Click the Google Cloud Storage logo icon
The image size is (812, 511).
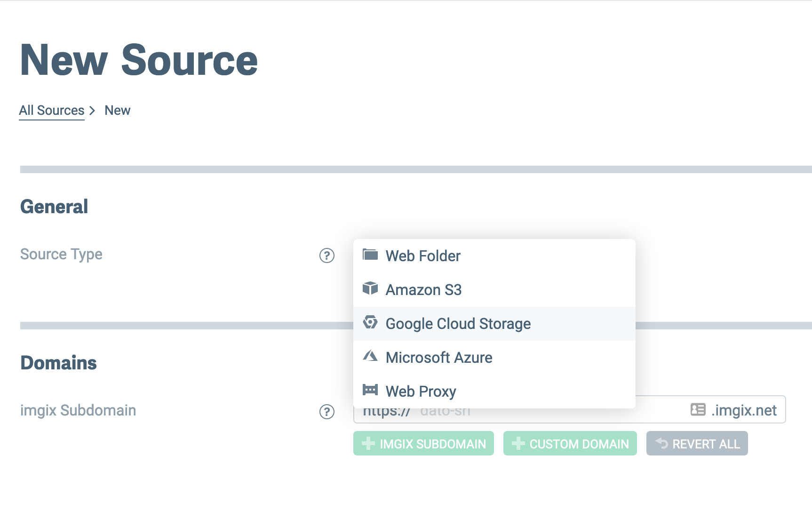pyautogui.click(x=370, y=322)
